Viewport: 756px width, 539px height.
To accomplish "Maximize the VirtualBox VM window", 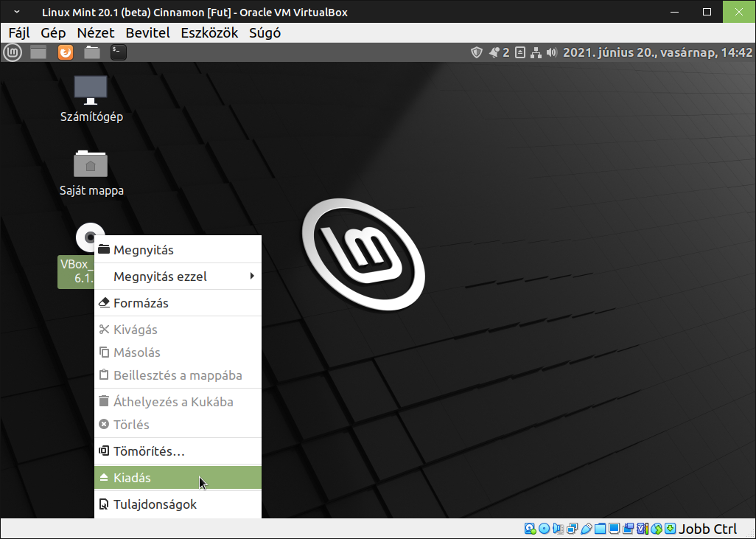I will [707, 12].
